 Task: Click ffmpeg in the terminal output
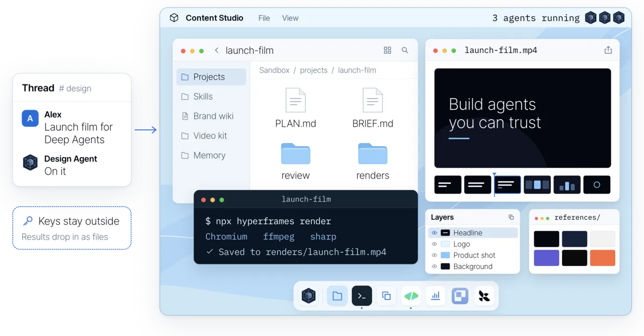click(279, 236)
